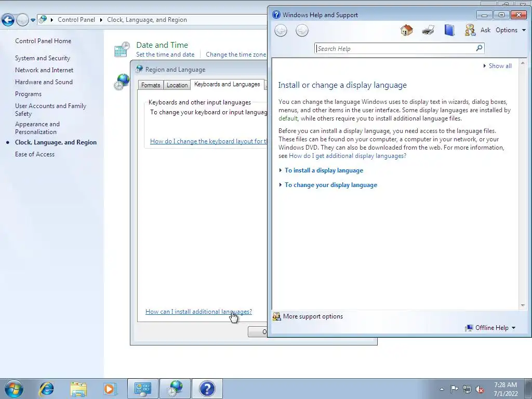Open 'How do I get additional display languages?'
532x399 pixels.
348,156
